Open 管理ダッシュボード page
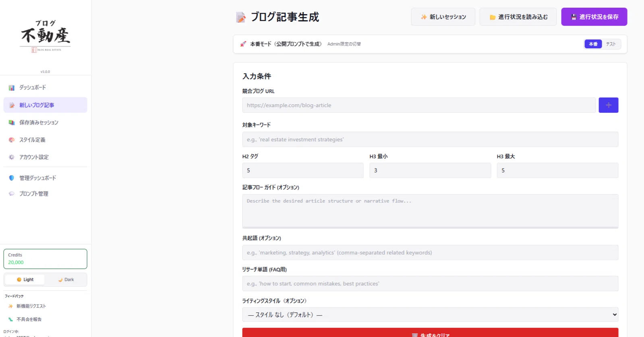 [45, 178]
